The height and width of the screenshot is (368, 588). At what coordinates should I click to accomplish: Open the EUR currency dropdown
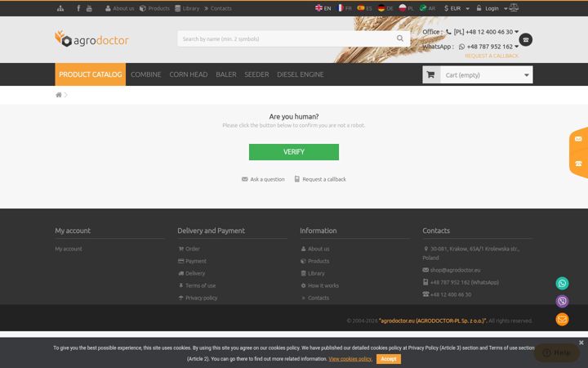[457, 8]
